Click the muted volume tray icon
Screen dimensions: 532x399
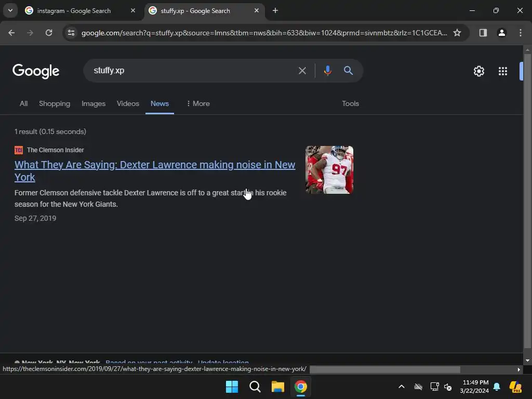448,387
